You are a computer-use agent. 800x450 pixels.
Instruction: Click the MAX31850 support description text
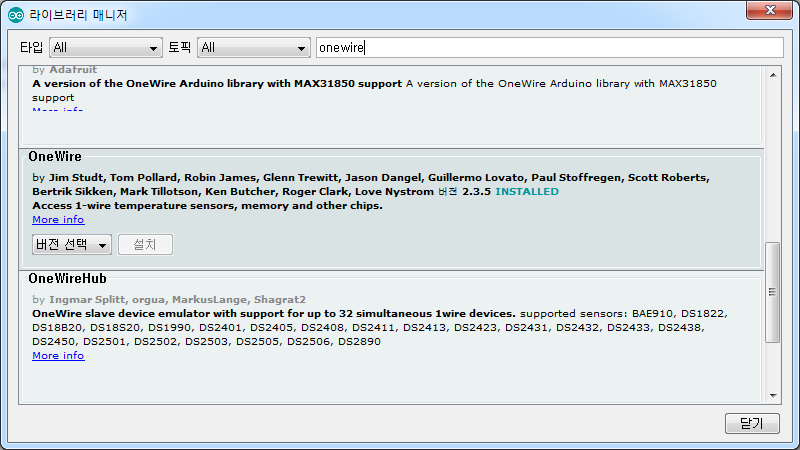[x=374, y=90]
